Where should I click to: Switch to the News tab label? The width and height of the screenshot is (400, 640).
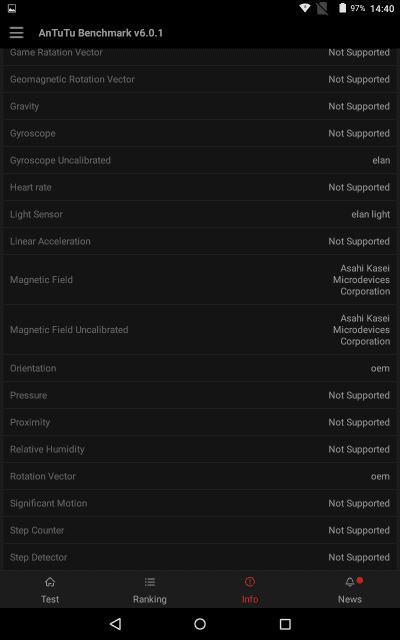tap(350, 599)
